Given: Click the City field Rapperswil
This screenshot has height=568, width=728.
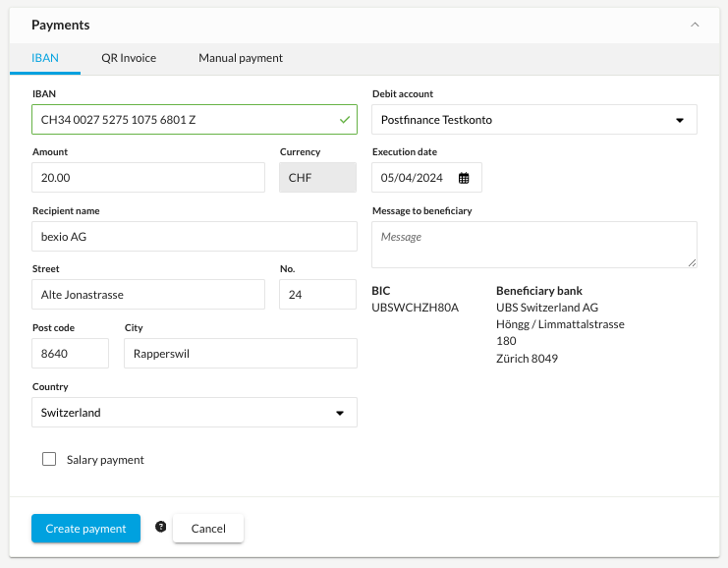Looking at the screenshot, I should pos(241,354).
